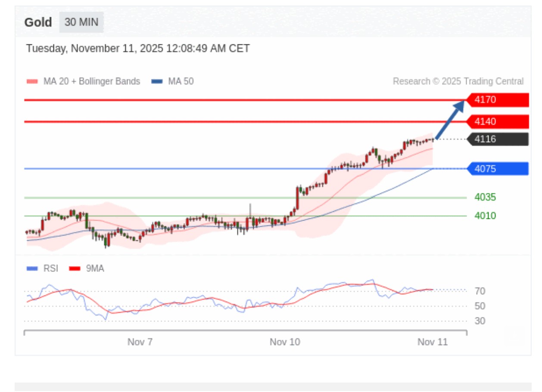Click the chart timestamp text line
Viewport: 542px width, 392px height.
138,48
